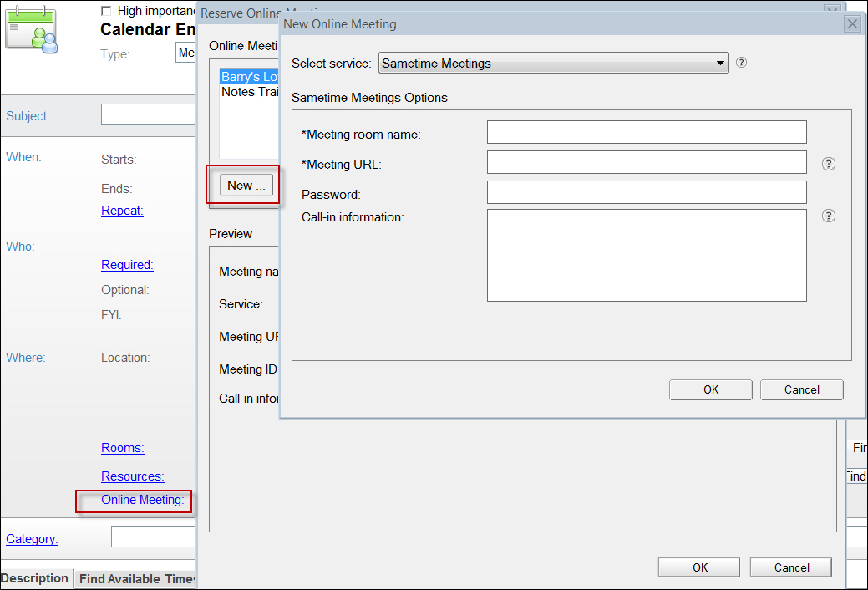868x590 pixels.
Task: Click the Category input field
Action: [x=154, y=537]
